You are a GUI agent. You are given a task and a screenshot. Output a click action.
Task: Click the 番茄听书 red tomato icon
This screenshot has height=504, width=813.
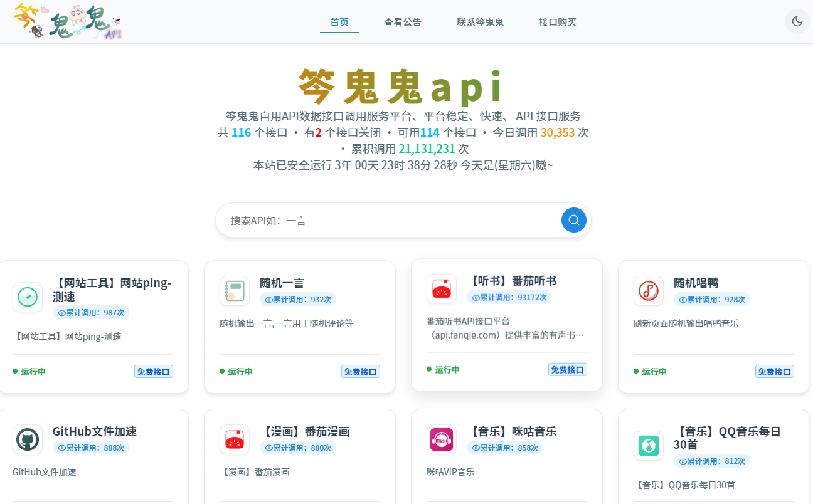442,289
